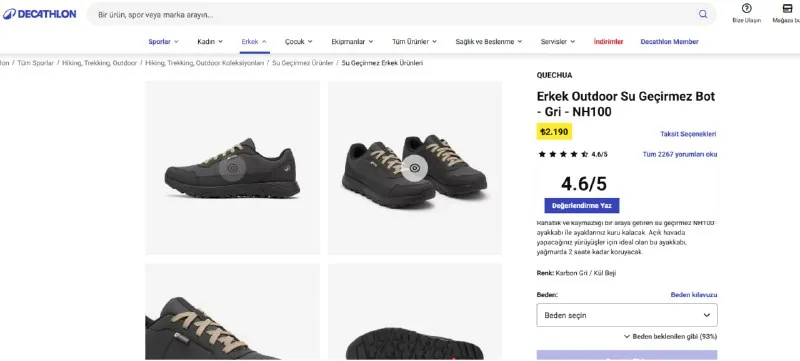Expand the Kadın menu

[x=210, y=42]
